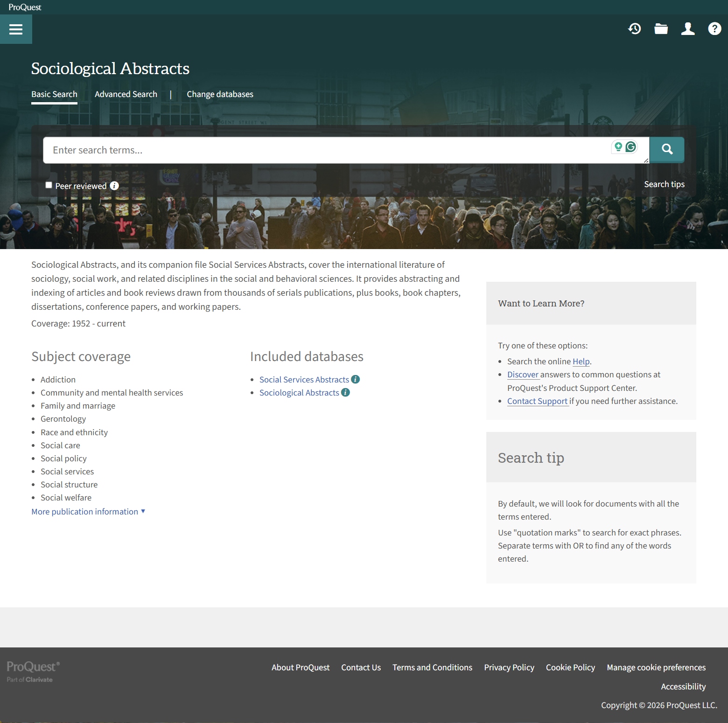Click the Sociological Abstracts page title
Image resolution: width=728 pixels, height=723 pixels.
tap(110, 69)
